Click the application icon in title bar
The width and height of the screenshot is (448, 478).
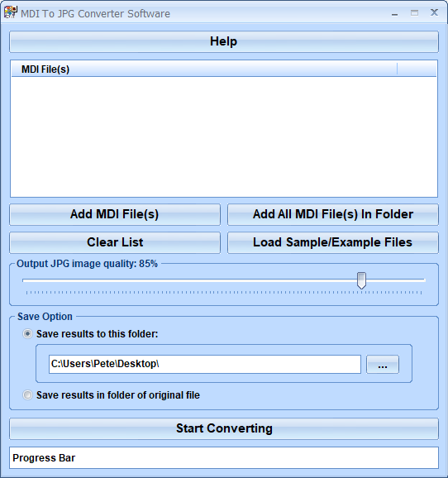(11, 12)
